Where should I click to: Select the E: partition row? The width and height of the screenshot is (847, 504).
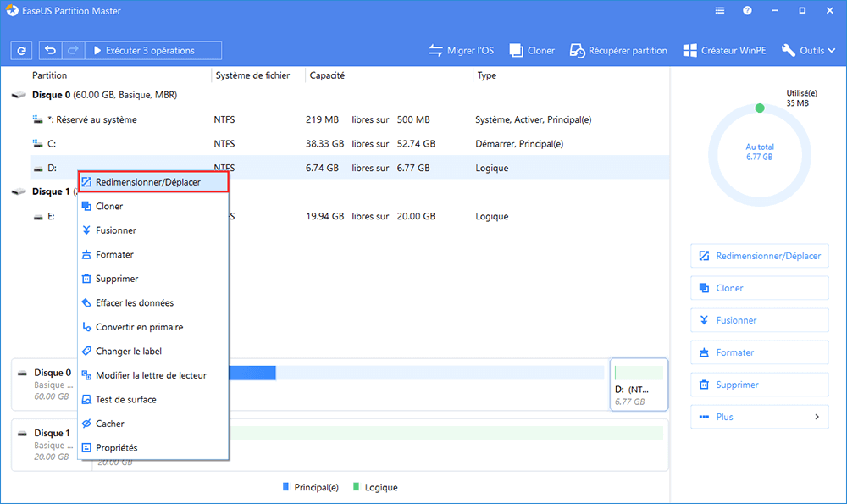[x=350, y=216]
